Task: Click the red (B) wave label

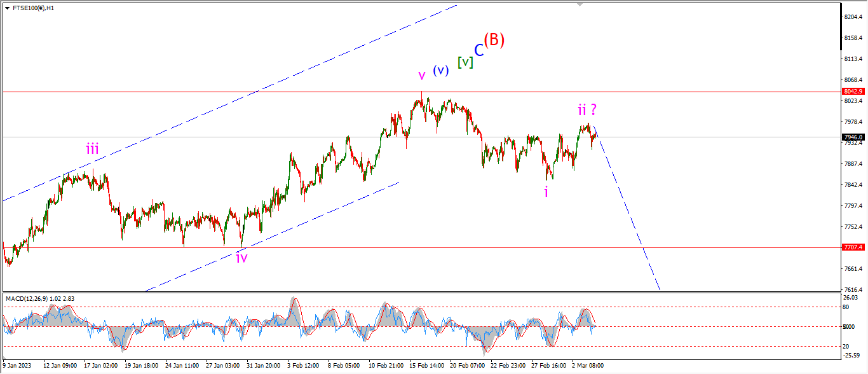Action: [x=494, y=40]
